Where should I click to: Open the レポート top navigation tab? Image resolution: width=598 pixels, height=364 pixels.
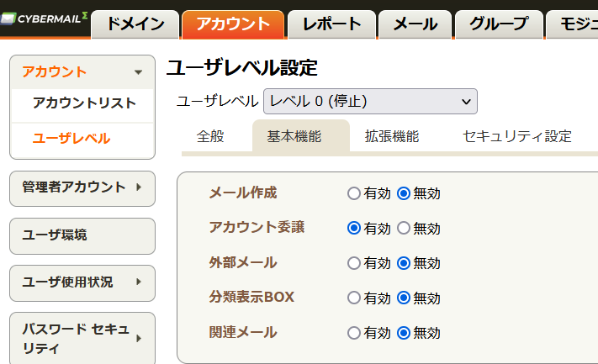(x=331, y=24)
